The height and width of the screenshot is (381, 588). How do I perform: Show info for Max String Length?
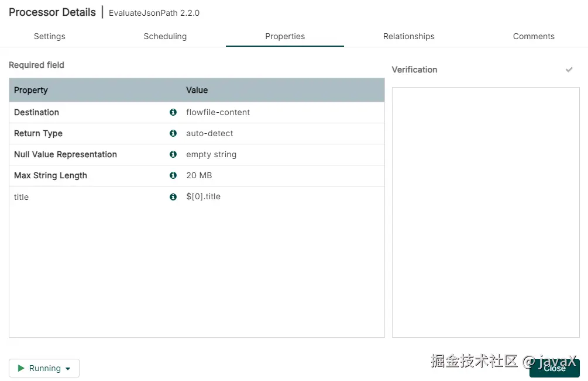click(173, 175)
